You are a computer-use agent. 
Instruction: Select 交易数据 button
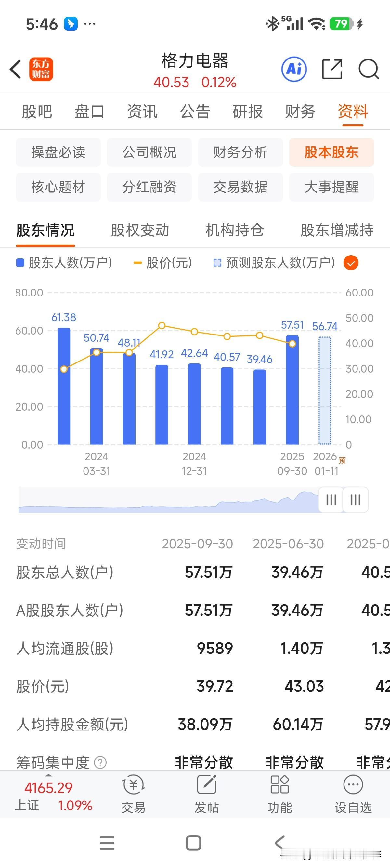[x=240, y=187]
